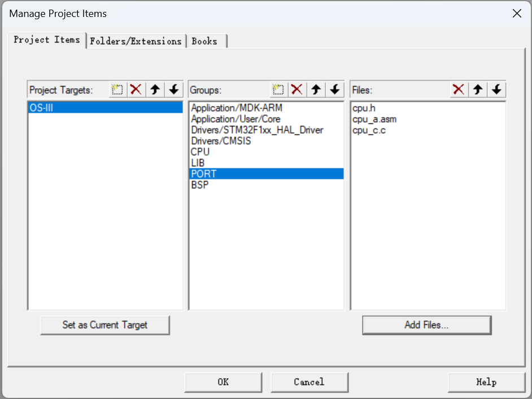Move project target up
This screenshot has width=532, height=399.
pyautogui.click(x=155, y=90)
